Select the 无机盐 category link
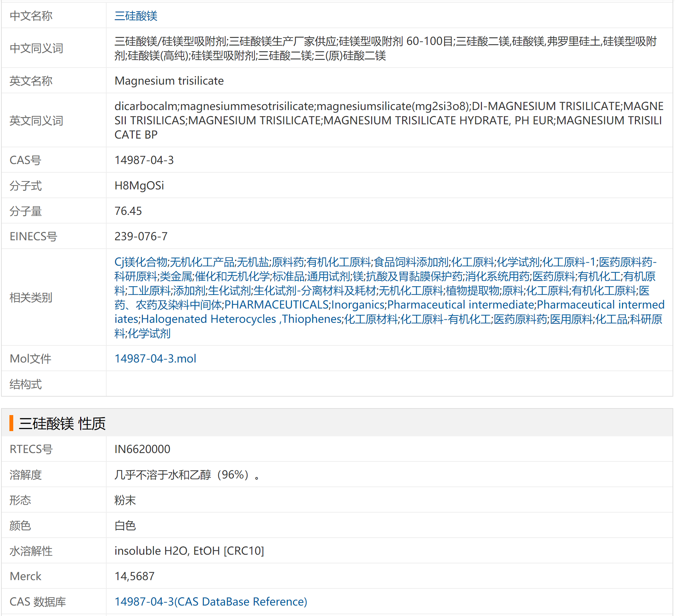 coord(253,262)
